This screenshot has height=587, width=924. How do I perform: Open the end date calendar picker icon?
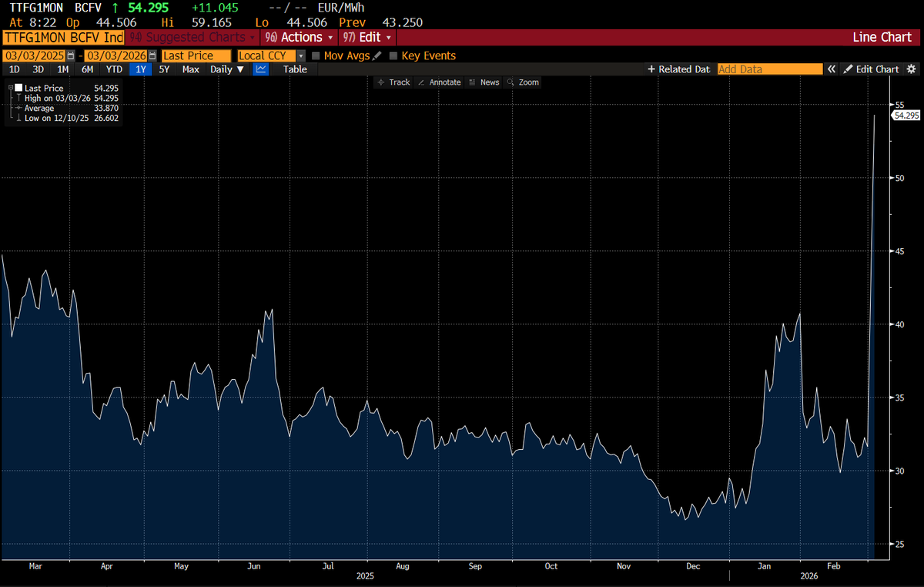tap(152, 56)
